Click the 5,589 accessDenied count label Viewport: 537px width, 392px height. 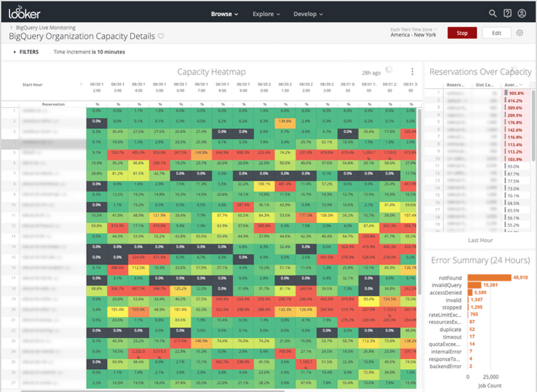[480, 293]
